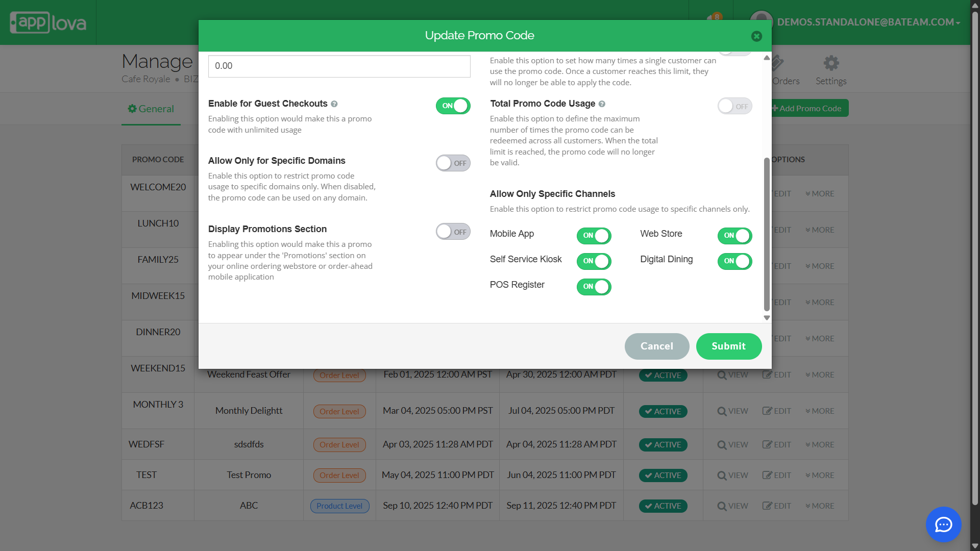Open the live chat bubble

click(x=943, y=524)
